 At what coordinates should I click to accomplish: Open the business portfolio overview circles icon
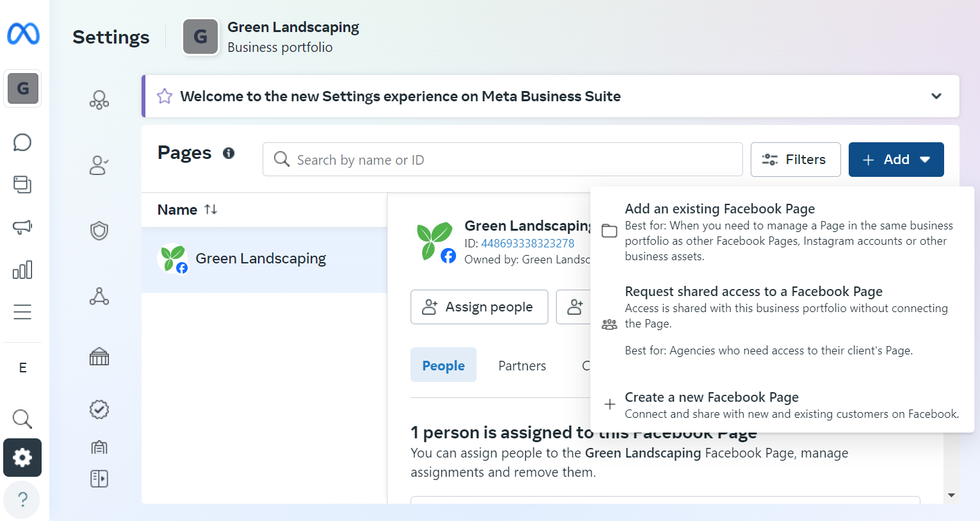tap(99, 100)
